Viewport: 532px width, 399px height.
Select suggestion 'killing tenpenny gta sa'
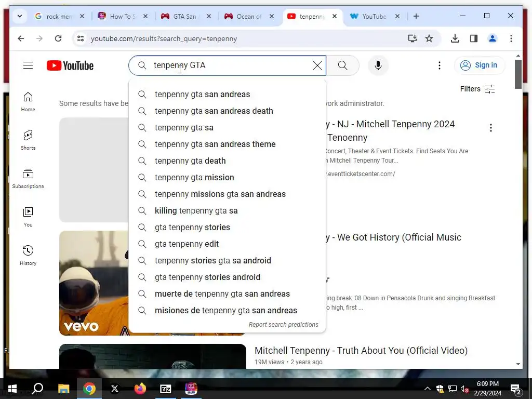(228, 211)
